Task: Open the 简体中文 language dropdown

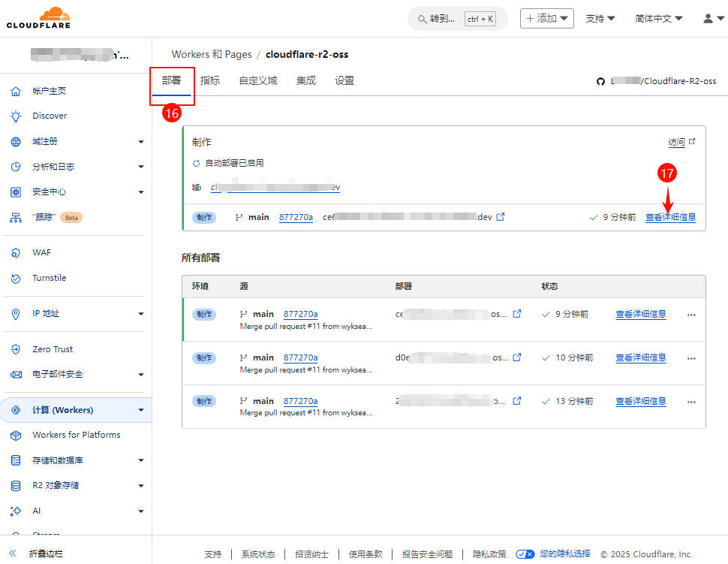Action: [x=658, y=19]
